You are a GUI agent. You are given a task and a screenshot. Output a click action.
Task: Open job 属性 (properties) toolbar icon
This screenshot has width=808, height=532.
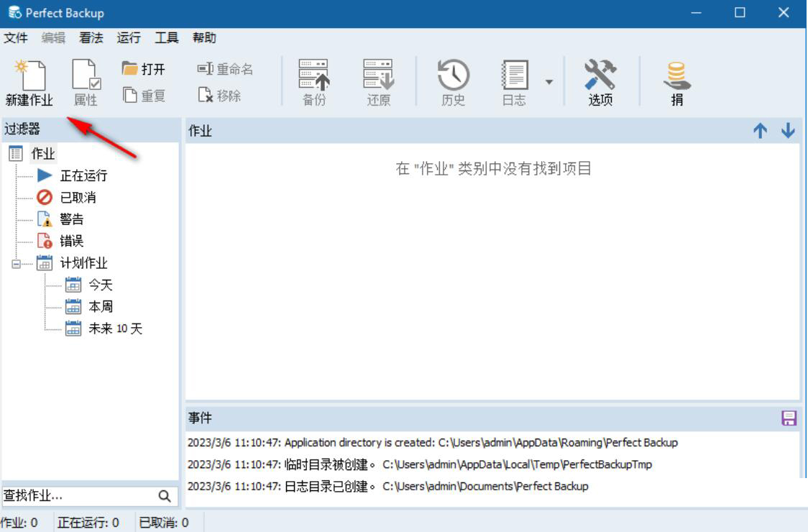[x=86, y=83]
